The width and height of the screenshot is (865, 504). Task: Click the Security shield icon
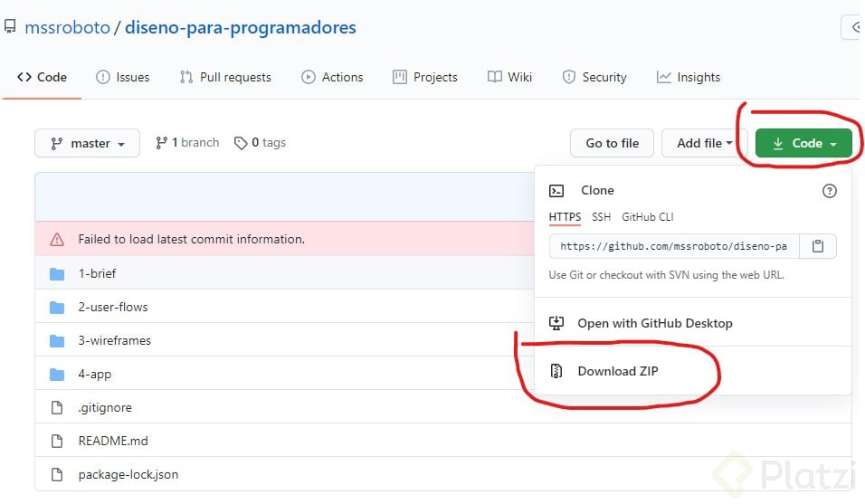tap(569, 77)
